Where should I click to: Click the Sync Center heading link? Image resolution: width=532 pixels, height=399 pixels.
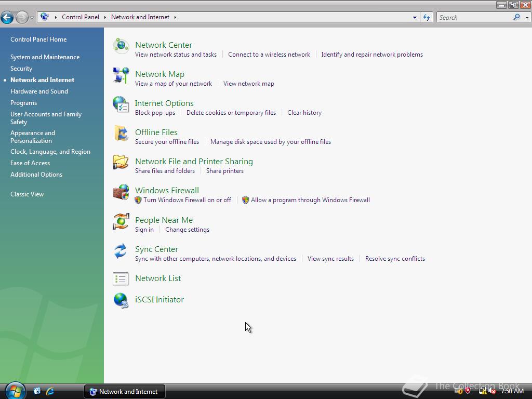pos(156,249)
